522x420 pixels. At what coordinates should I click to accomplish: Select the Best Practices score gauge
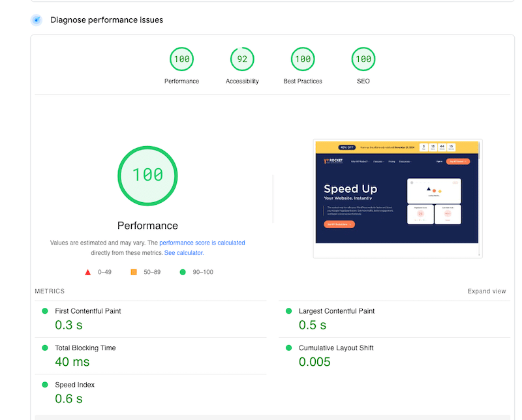coord(302,59)
